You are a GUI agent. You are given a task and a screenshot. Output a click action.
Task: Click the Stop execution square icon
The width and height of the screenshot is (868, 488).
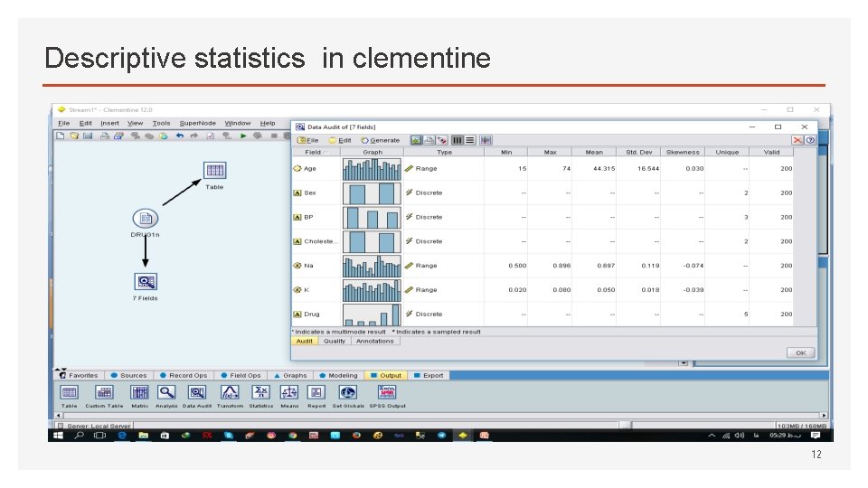273,136
